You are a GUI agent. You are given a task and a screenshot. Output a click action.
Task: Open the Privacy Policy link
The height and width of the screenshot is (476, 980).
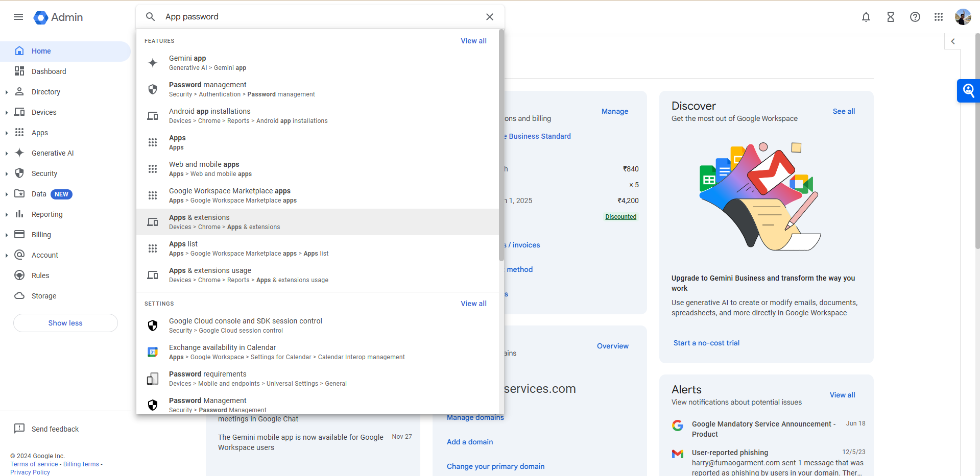pos(30,472)
